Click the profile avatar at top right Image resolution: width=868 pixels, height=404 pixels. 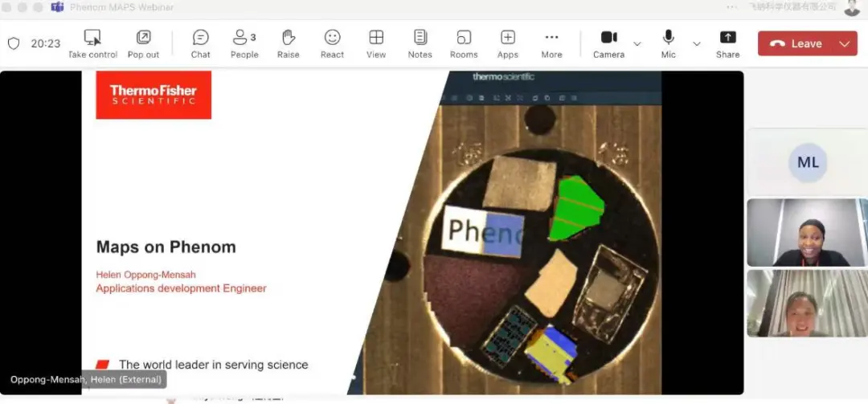tap(853, 7)
